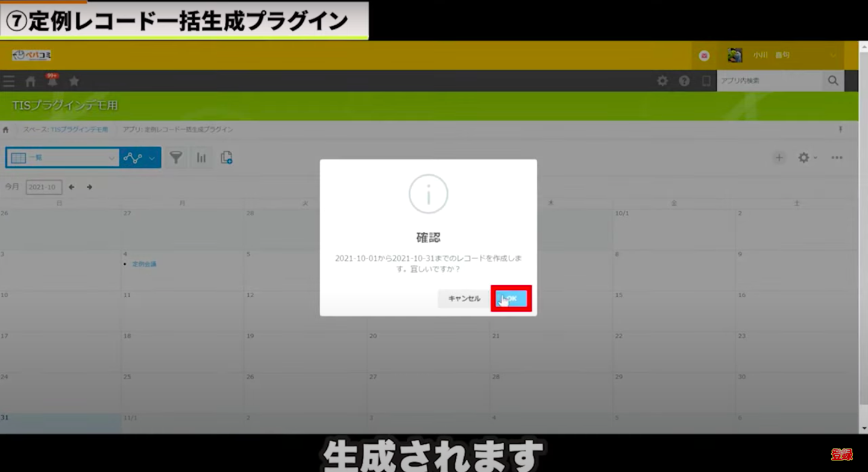
Task: Click the month field showing 2021-10
Action: pyautogui.click(x=43, y=187)
